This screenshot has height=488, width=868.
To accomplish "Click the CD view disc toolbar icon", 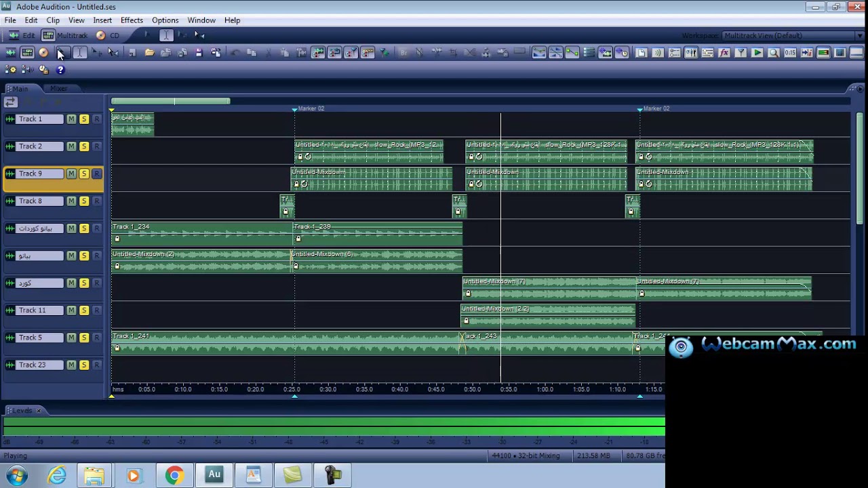I will click(43, 53).
